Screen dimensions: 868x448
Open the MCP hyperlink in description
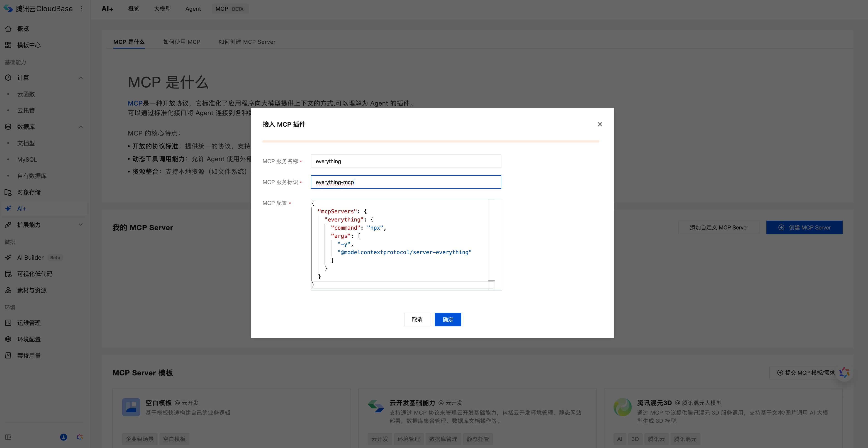coord(135,103)
